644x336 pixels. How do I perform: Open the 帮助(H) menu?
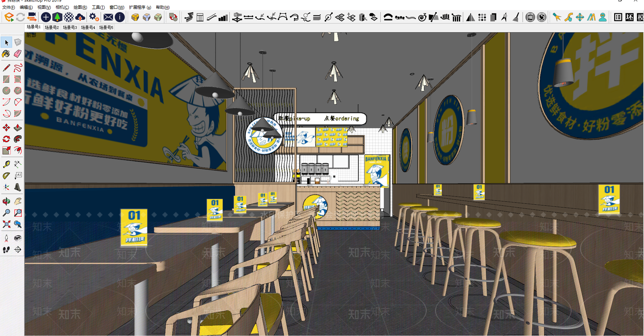click(163, 7)
